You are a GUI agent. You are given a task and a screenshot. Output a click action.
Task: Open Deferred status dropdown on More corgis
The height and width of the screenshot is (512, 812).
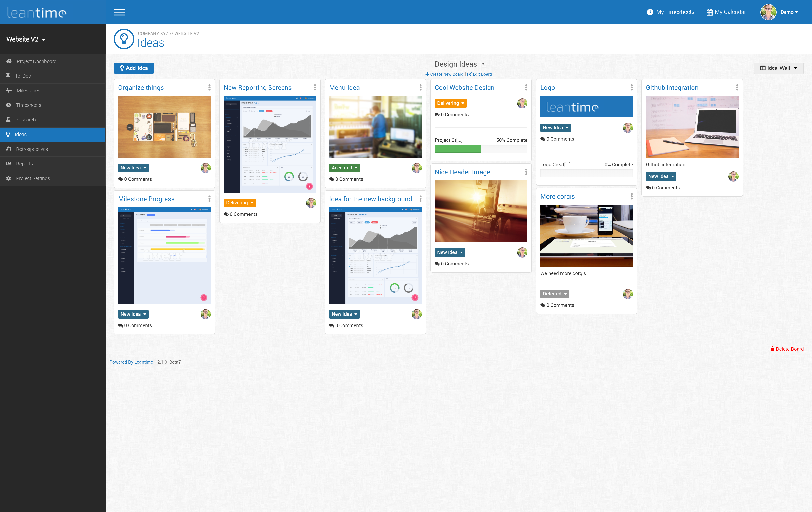click(x=554, y=294)
